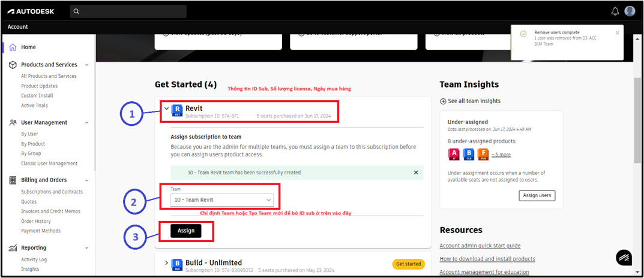Open By User under User Management
This screenshot has width=644, height=278.
coord(29,134)
